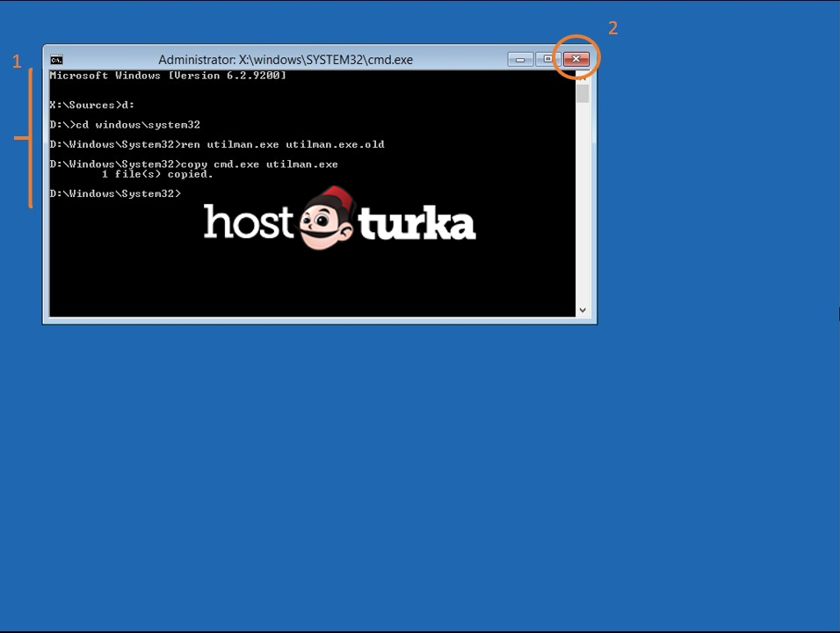Click the window title text 'Administrator: X:\windows\SYSTEM32\cmd.exe'
Image resolution: width=840 pixels, height=633 pixels.
click(x=285, y=60)
